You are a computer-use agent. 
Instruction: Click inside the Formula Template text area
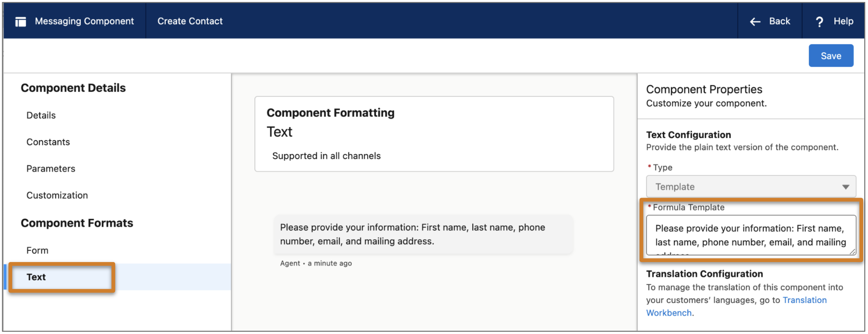click(x=750, y=235)
